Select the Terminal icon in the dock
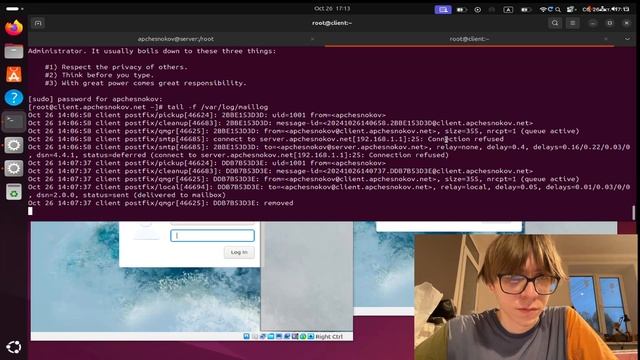Image resolution: width=640 pixels, height=360 pixels. click(x=14, y=122)
